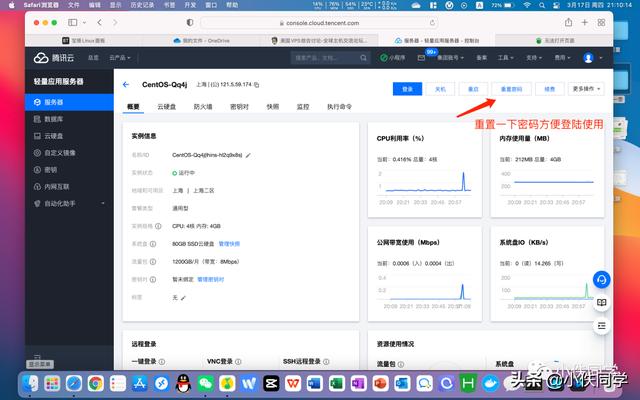Switch to the OneDrive browser tab
The image size is (640, 400).
pyautogui.click(x=201, y=40)
